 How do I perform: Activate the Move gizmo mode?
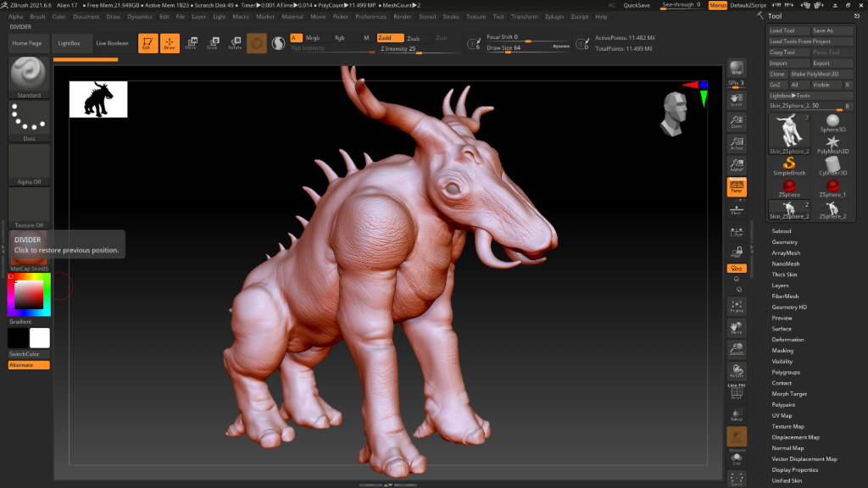pos(191,43)
